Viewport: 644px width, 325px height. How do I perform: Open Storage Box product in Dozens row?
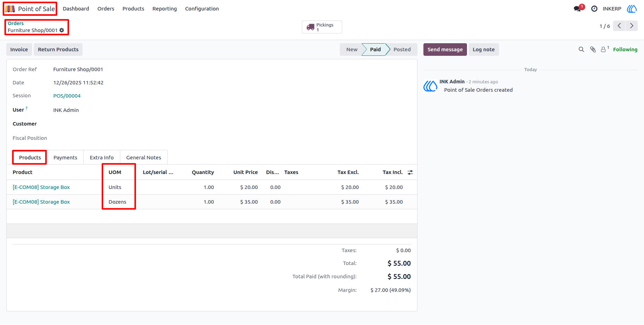(41, 202)
